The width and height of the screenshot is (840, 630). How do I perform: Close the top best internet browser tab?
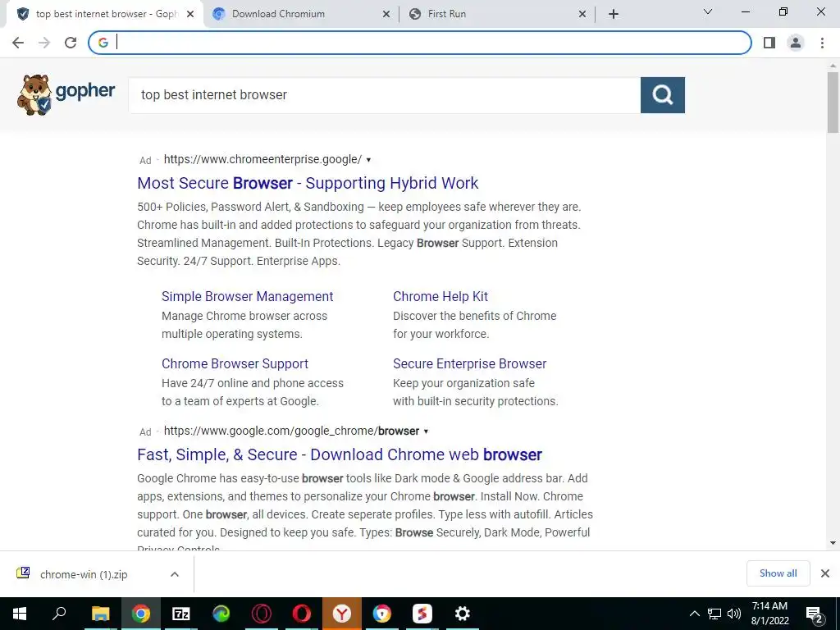190,15
